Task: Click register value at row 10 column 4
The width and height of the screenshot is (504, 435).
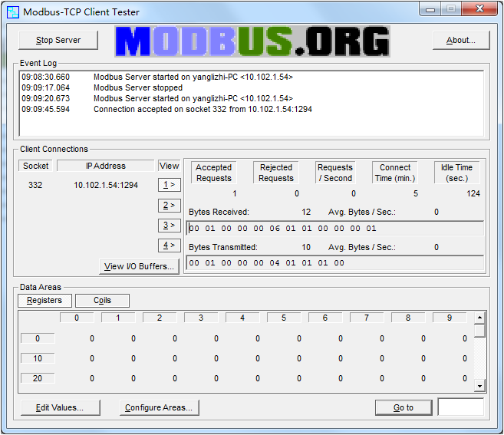Action: click(x=258, y=358)
